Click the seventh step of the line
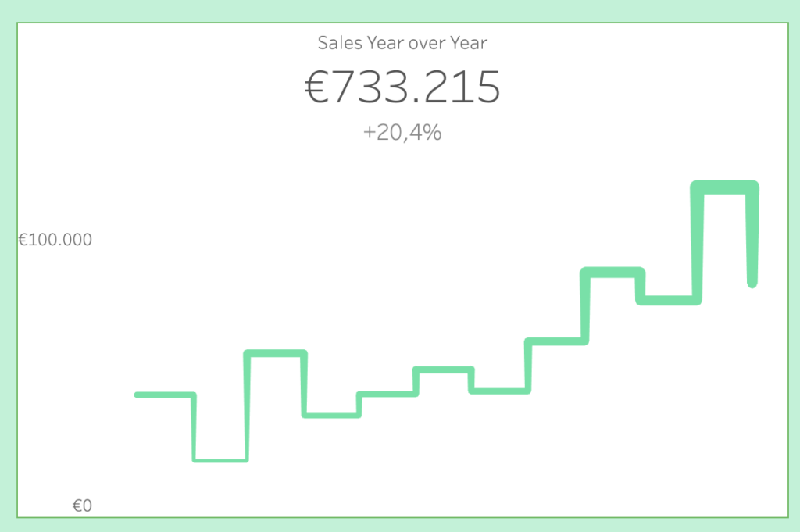800x532 pixels. click(x=499, y=390)
